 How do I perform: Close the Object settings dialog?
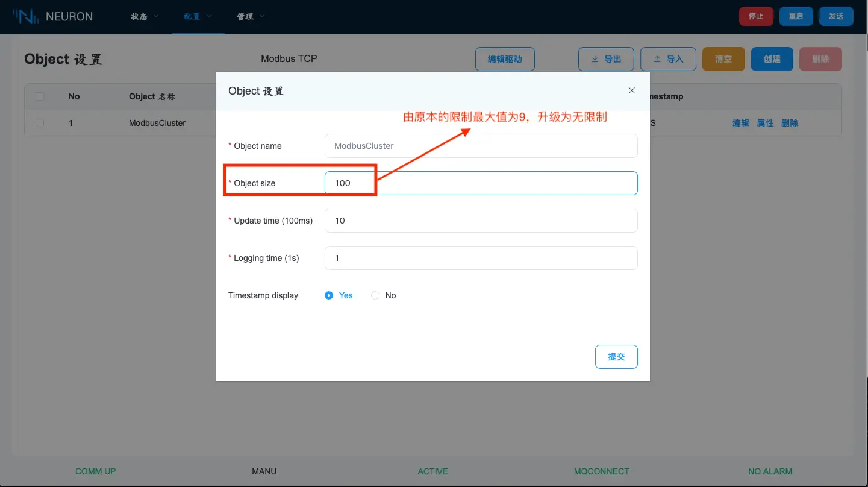[x=632, y=90]
